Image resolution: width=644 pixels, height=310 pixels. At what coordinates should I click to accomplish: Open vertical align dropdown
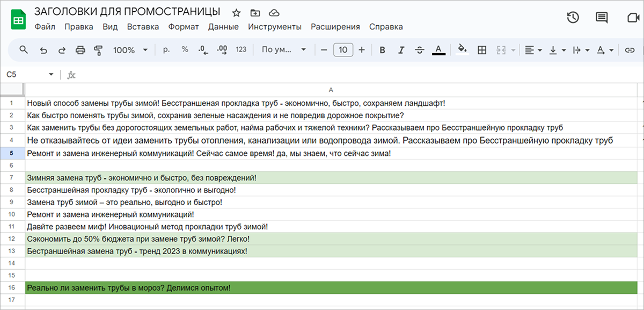pos(558,50)
